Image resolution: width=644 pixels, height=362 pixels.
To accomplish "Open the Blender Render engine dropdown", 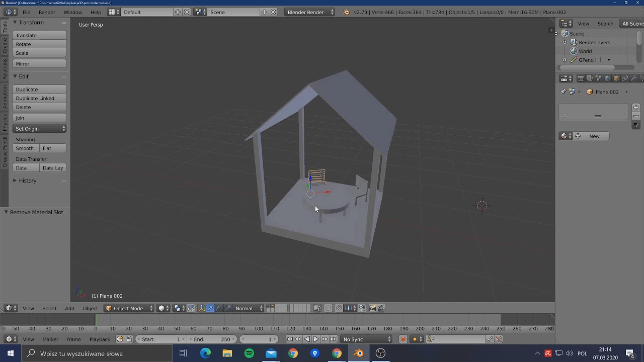I will click(310, 12).
